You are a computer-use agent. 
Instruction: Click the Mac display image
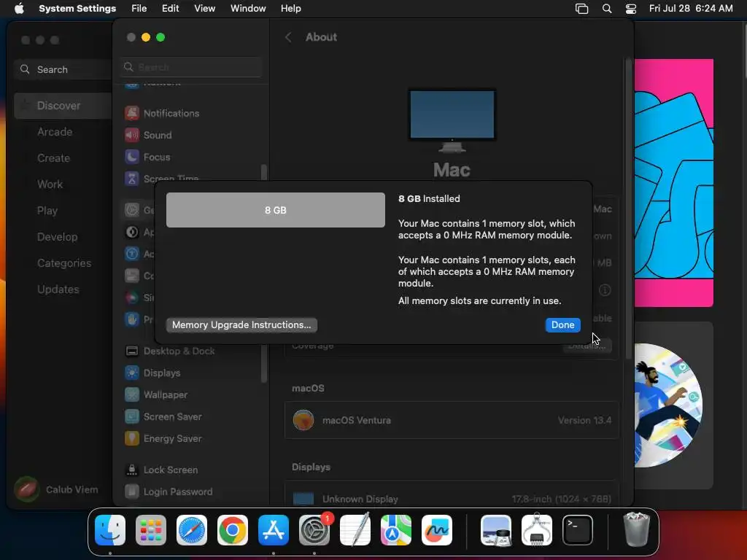click(452, 120)
